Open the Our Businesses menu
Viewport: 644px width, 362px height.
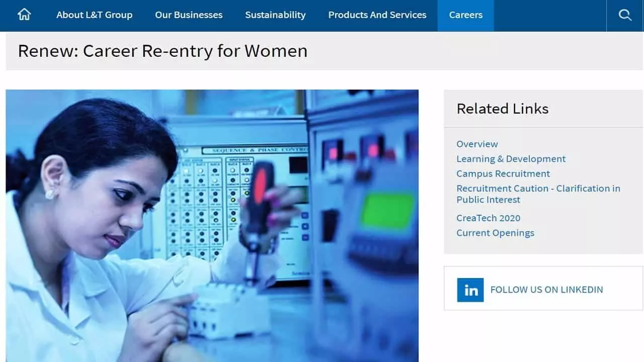coord(189,15)
